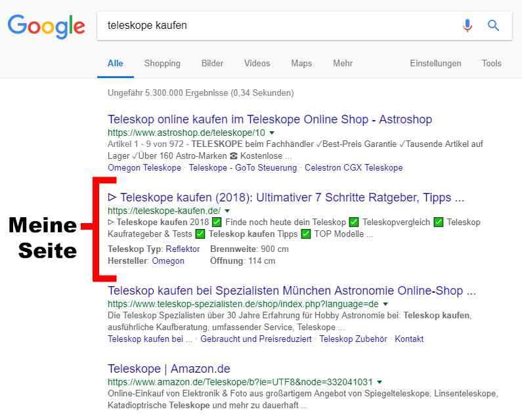This screenshot has width=522, height=420.
Task: Open Teleskope kaufen (2018) Ratgeber result
Action: [286, 198]
